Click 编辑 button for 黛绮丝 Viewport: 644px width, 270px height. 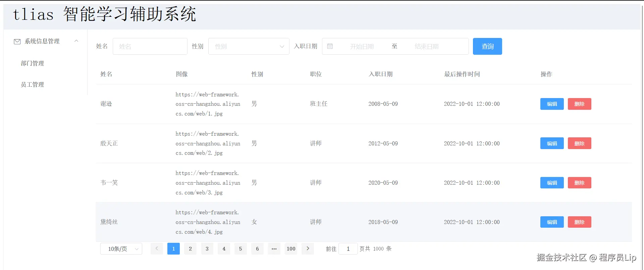tap(552, 222)
